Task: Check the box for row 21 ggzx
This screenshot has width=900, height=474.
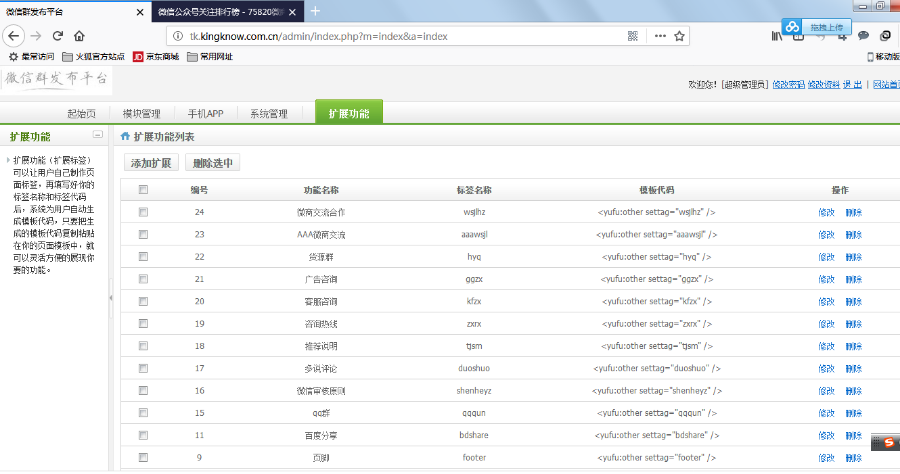Action: (x=143, y=279)
